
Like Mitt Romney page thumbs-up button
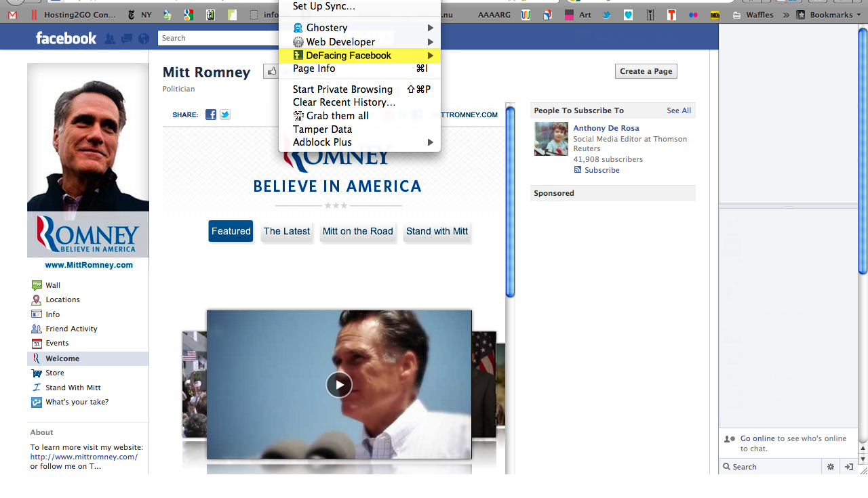[x=271, y=71]
